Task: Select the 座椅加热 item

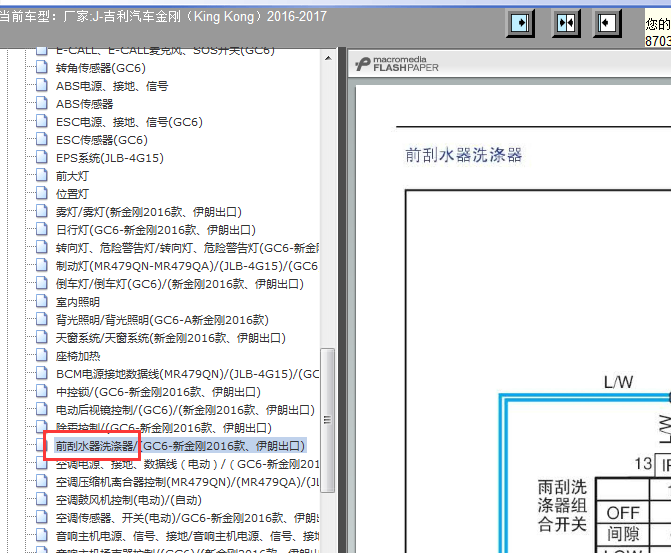Action: 78,356
